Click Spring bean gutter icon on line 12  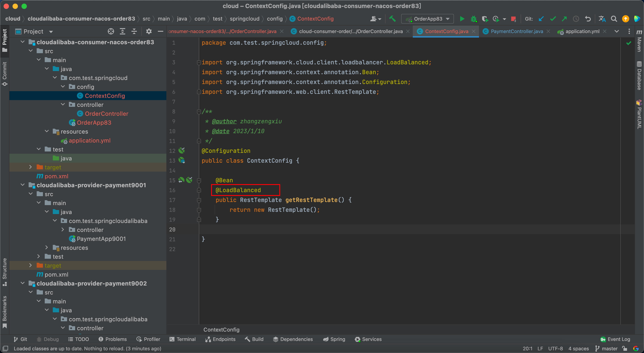click(182, 150)
